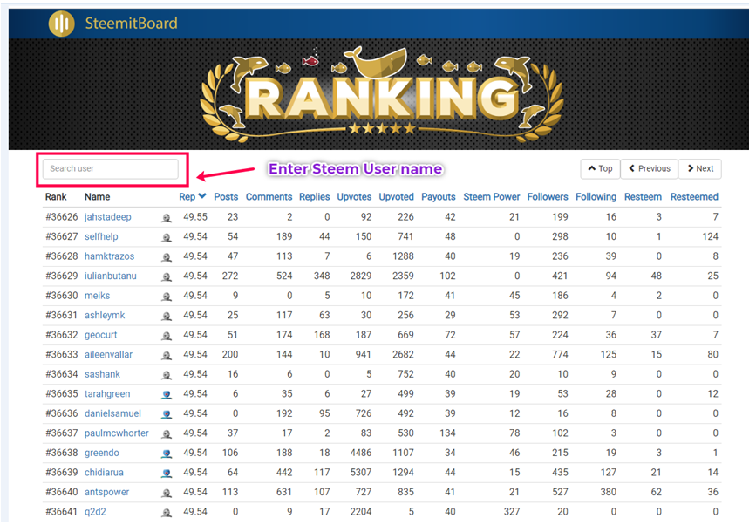The width and height of the screenshot is (756, 532).
Task: Sort ranking by Resteem column
Action: coord(644,197)
